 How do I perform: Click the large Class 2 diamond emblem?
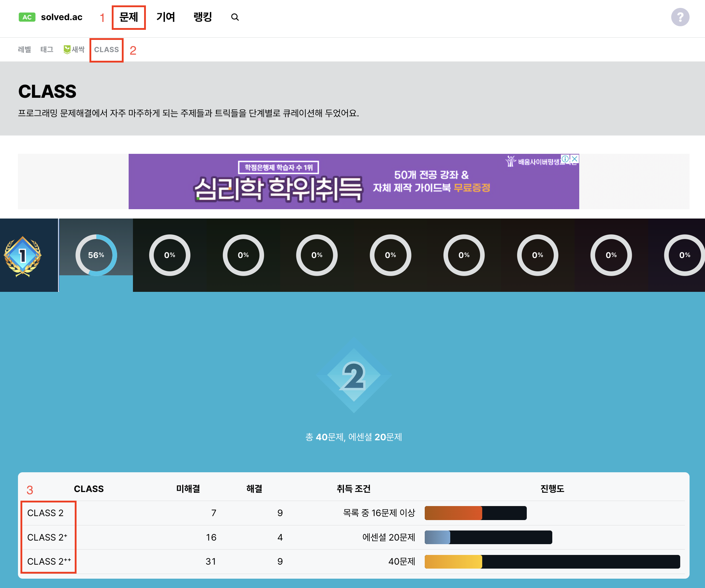(x=354, y=376)
